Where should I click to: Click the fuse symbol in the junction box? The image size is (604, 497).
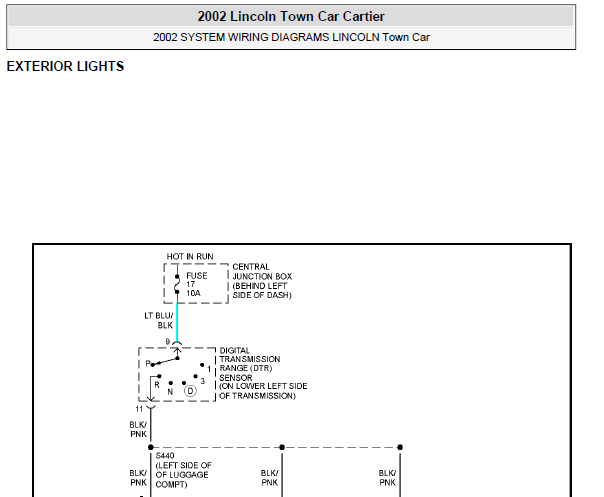pyautogui.click(x=177, y=284)
